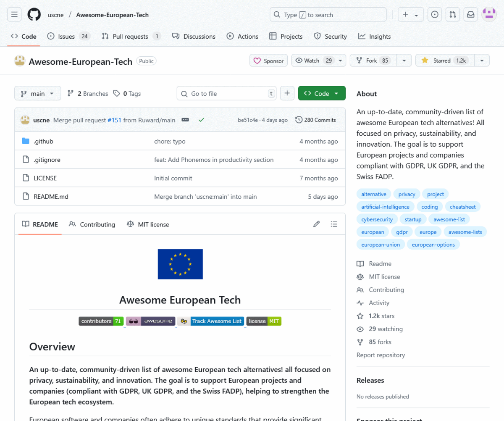Click the repository owner avatar next to title
Viewport: 504px width, 421px height.
(20, 61)
